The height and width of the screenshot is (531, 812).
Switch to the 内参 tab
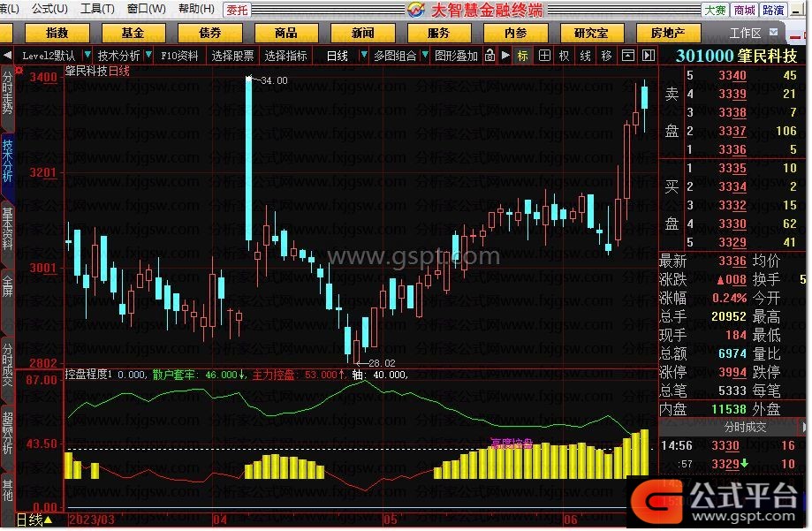515,34
